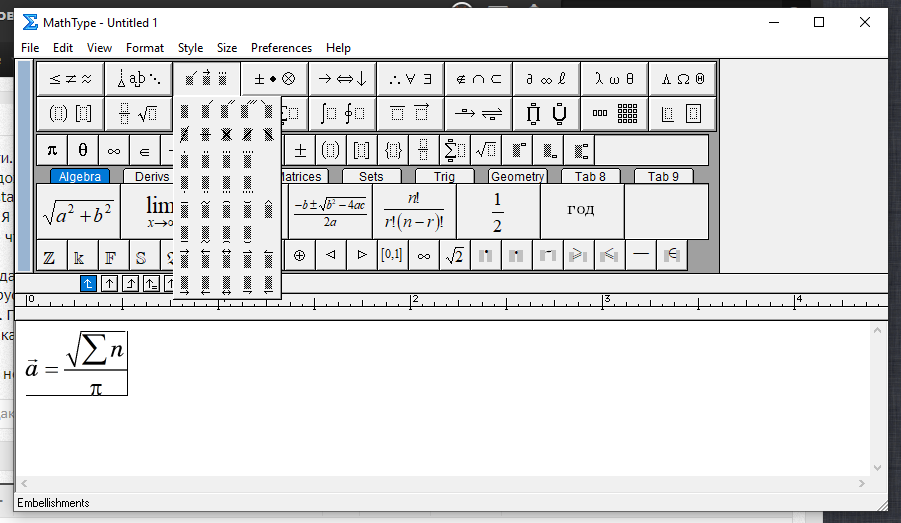The image size is (901, 523).
Task: Open the operator symbols palette (± • ⊗)
Action: (x=274, y=79)
